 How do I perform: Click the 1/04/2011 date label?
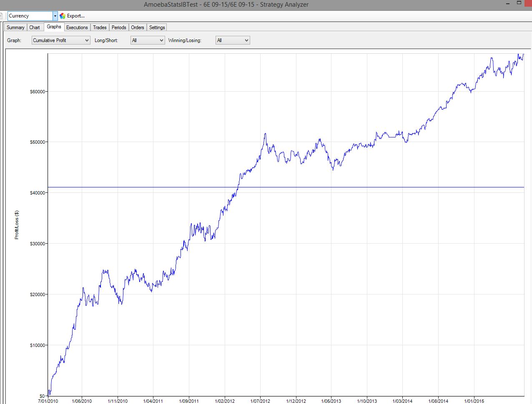coord(153,401)
